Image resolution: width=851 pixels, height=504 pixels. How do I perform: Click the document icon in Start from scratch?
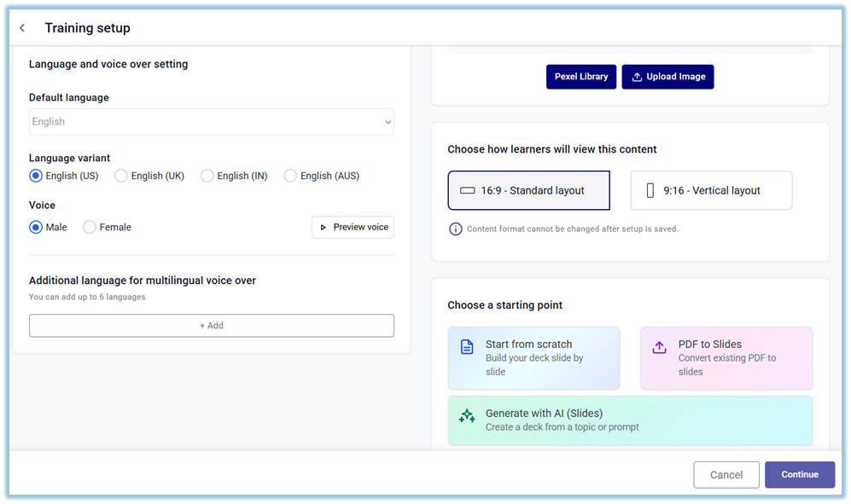pyautogui.click(x=467, y=347)
